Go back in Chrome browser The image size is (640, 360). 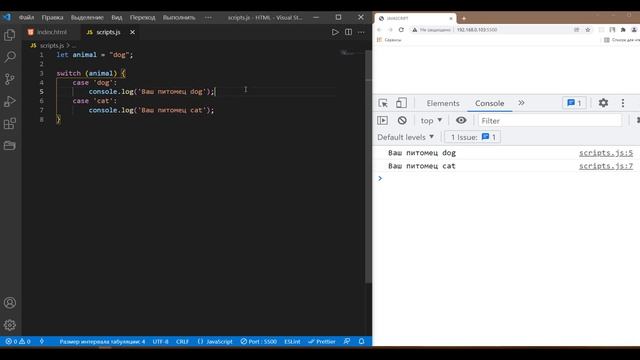(x=379, y=30)
